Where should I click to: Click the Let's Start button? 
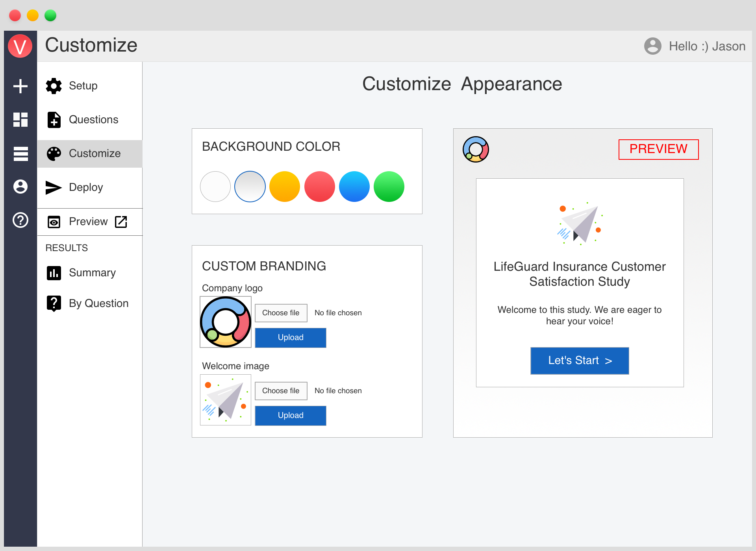[579, 361]
